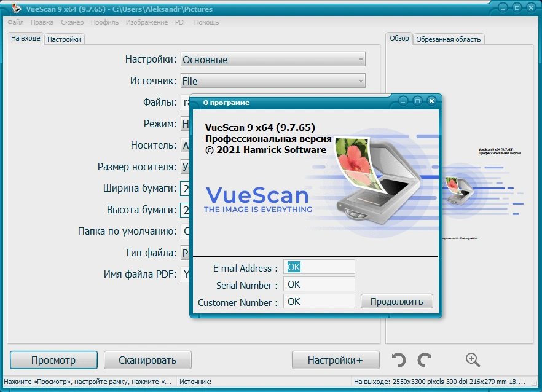Screen dimensions: 542x392
Task: Click the Настройки+ button
Action: click(x=336, y=360)
